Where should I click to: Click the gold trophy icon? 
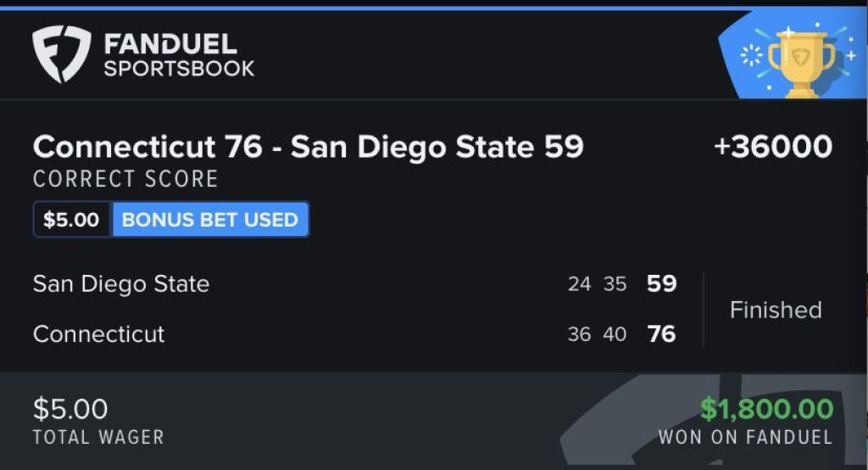[800, 59]
